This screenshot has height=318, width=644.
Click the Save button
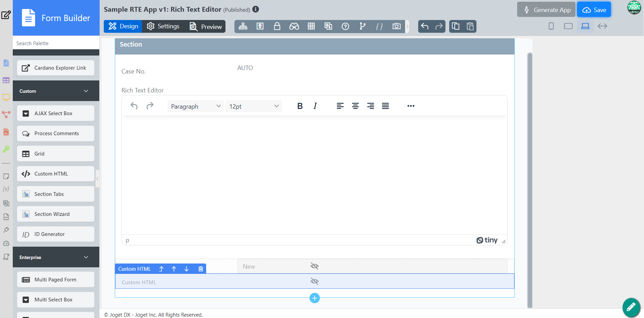coord(594,10)
